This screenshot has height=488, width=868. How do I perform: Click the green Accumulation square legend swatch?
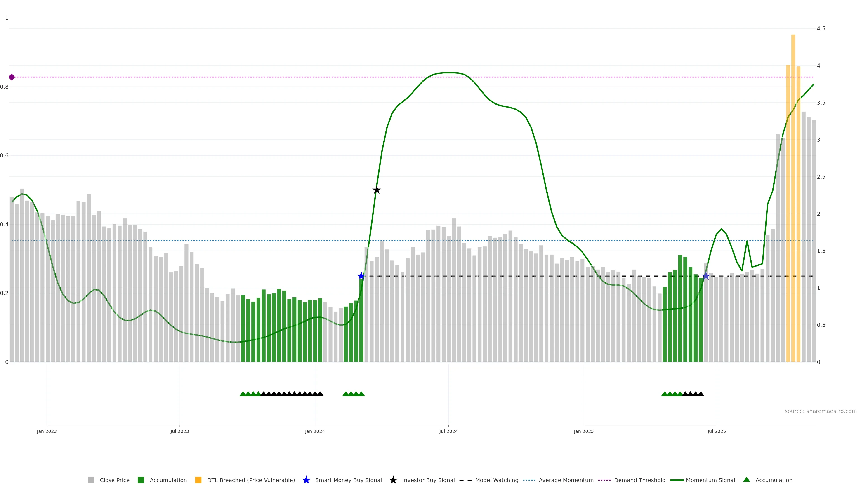click(x=141, y=480)
